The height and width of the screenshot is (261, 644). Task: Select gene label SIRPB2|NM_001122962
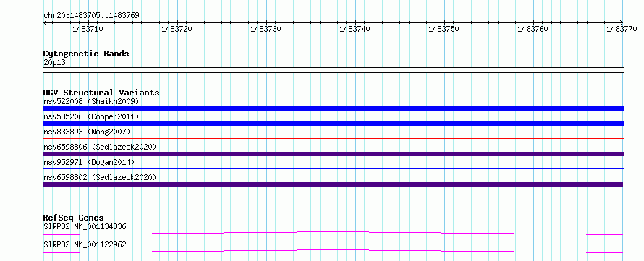click(x=85, y=245)
